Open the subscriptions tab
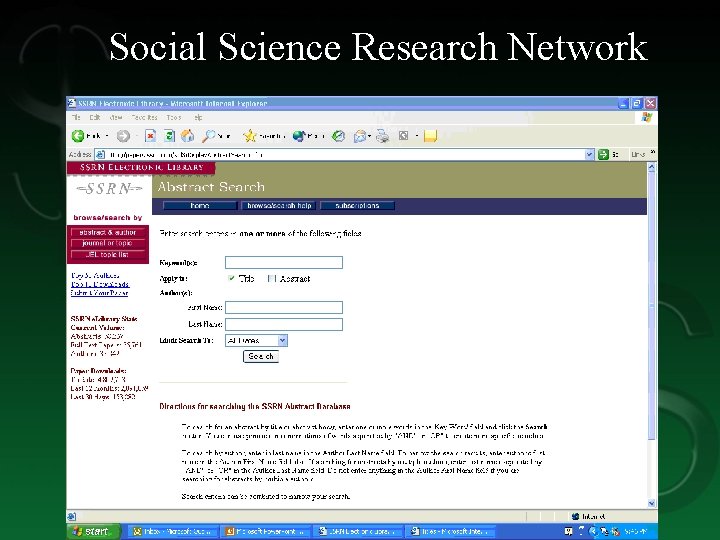The height and width of the screenshot is (540, 720). [x=357, y=205]
